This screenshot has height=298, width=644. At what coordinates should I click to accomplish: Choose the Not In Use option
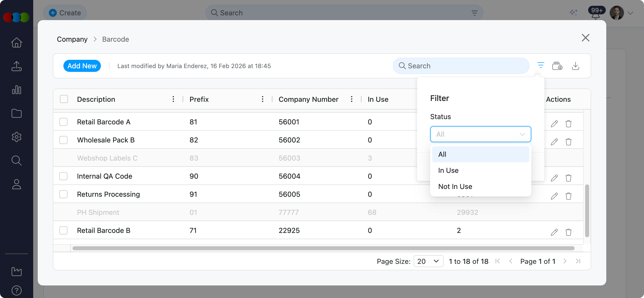(455, 186)
